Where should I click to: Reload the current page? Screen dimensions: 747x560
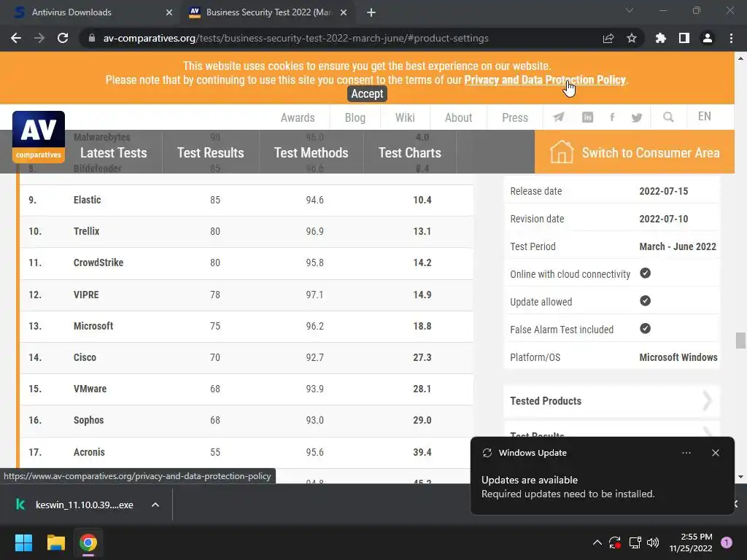tap(63, 38)
